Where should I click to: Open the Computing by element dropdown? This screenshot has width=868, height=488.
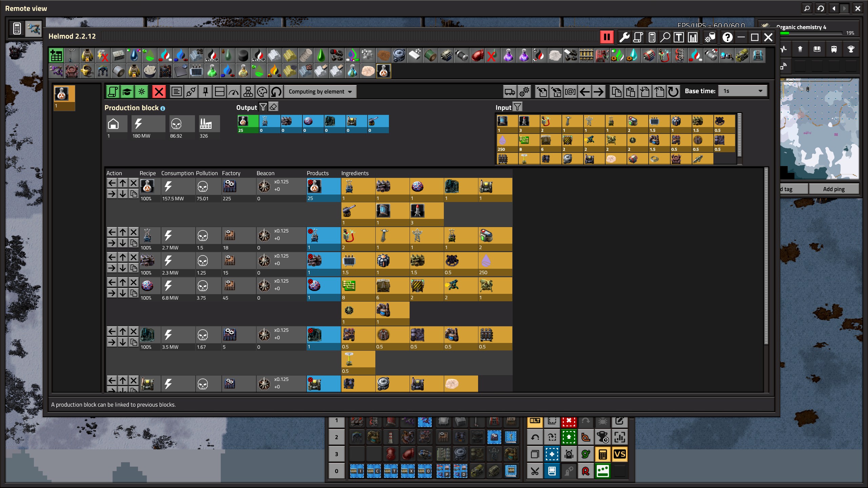(320, 91)
